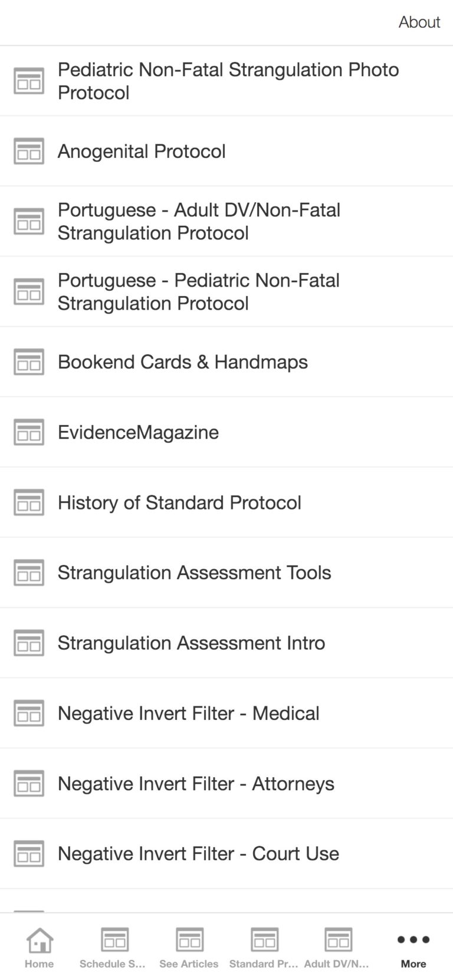Screen dimensions: 453x980
Task: Open History of Standard Protocol
Action: click(x=179, y=502)
